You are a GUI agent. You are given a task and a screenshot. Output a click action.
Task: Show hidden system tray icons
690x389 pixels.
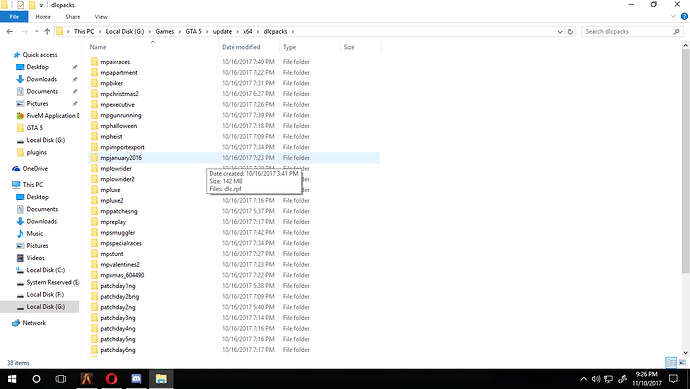click(x=584, y=379)
